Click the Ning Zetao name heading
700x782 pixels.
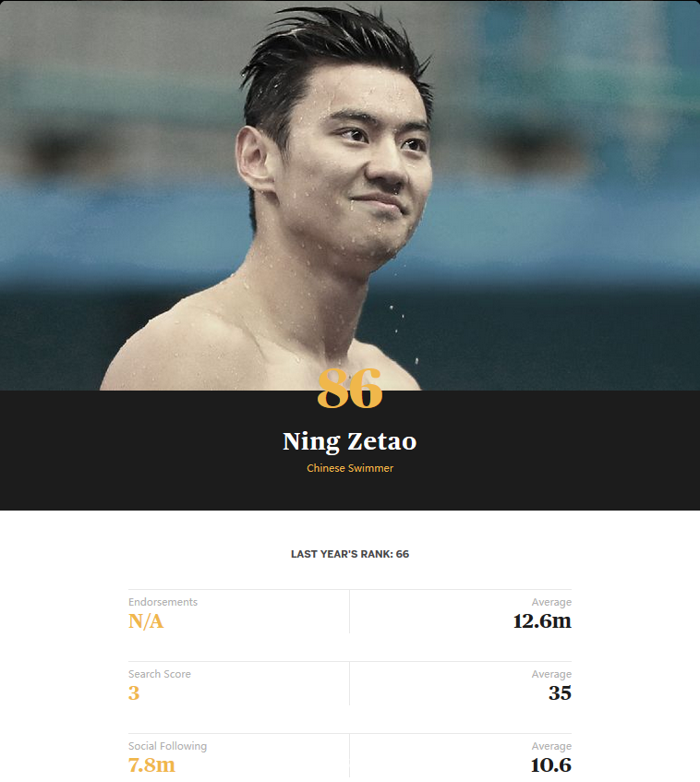point(349,442)
